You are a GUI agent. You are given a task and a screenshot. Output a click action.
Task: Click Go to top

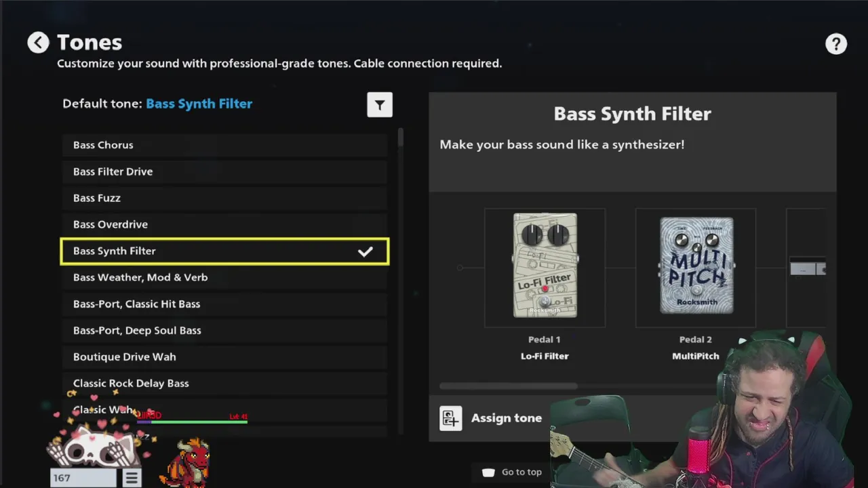click(521, 472)
